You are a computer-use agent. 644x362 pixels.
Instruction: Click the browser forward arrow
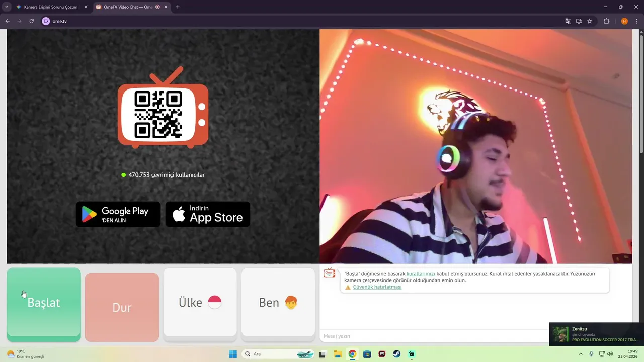coord(20,21)
